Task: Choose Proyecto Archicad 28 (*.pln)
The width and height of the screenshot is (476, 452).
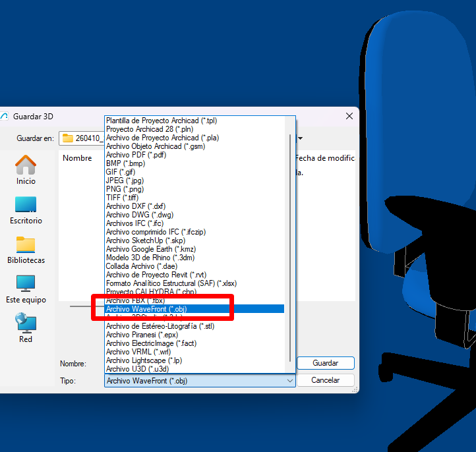Action: click(194, 129)
